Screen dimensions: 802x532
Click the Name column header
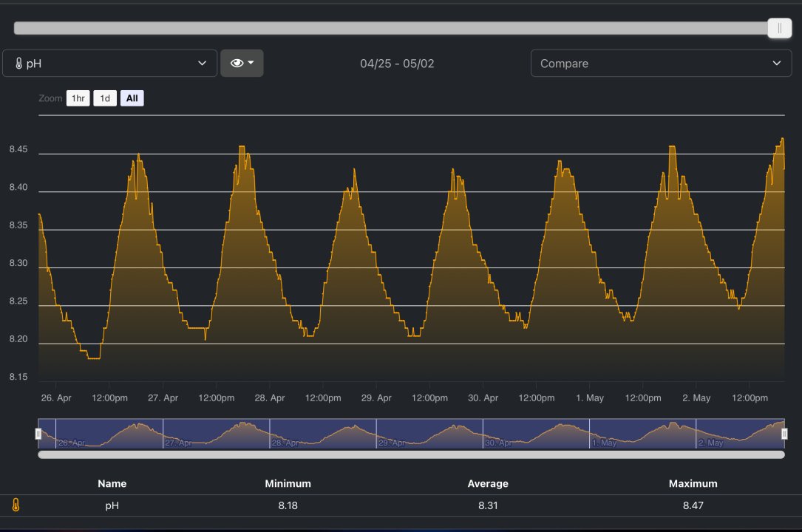pyautogui.click(x=112, y=483)
